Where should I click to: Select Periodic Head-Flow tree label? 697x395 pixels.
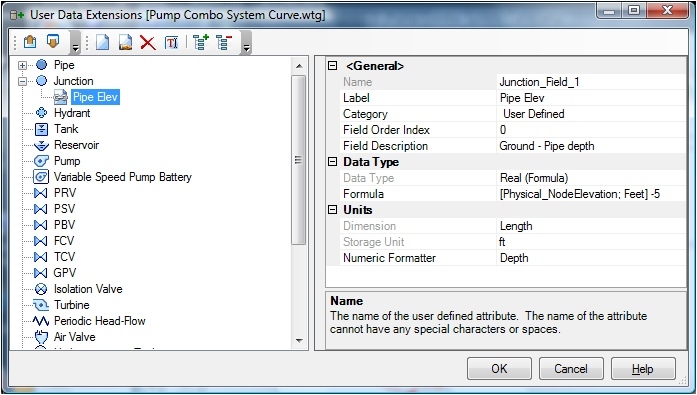100,321
